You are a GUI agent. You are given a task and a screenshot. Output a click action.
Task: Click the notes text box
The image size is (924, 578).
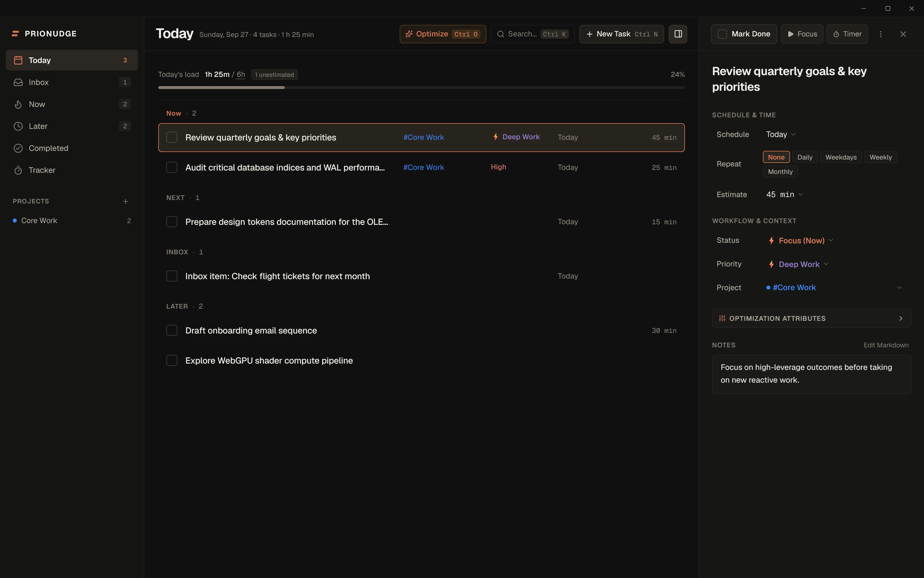(811, 374)
